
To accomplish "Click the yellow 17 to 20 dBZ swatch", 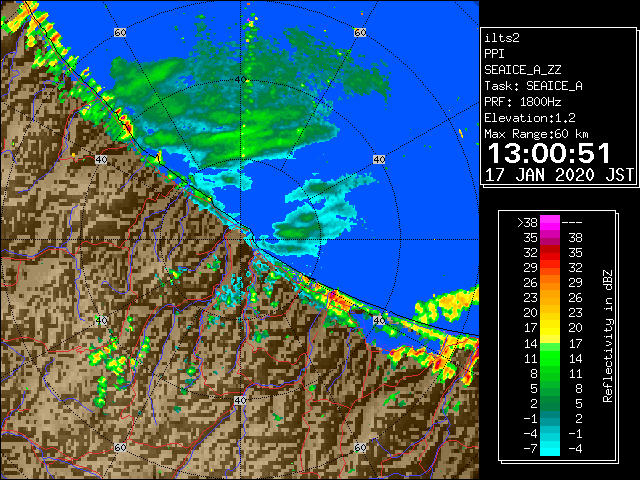I will [550, 328].
